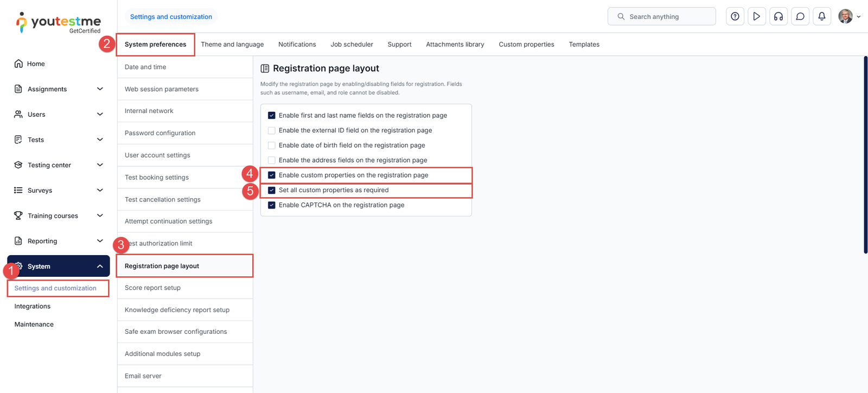Image resolution: width=868 pixels, height=393 pixels.
Task: Disable CAPTCHA on the registration page
Action: click(271, 205)
